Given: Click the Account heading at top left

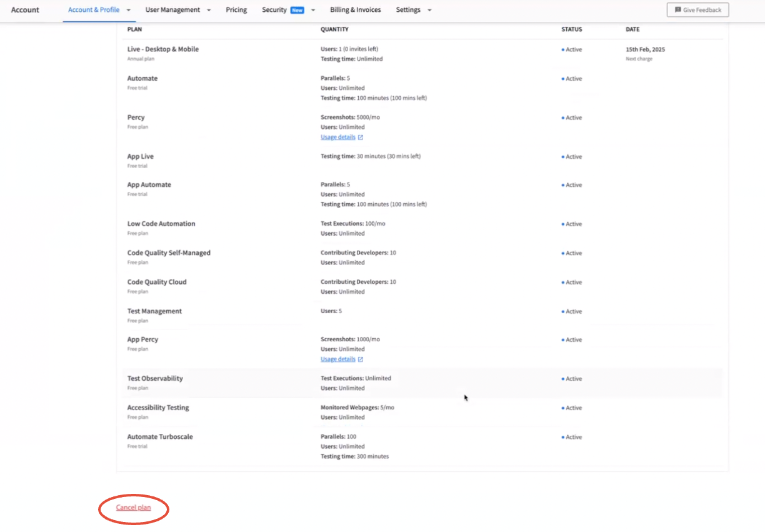Looking at the screenshot, I should click(25, 10).
